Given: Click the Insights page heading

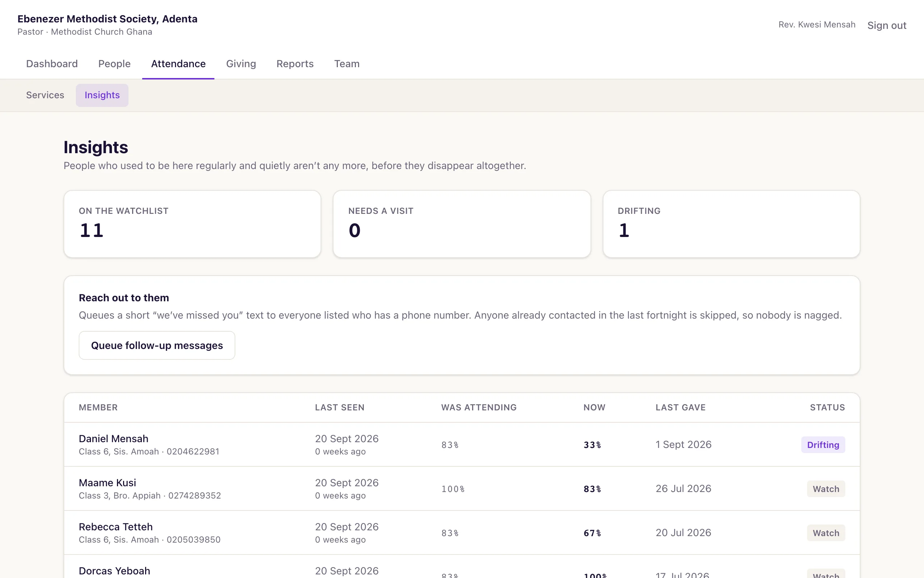Looking at the screenshot, I should [96, 147].
